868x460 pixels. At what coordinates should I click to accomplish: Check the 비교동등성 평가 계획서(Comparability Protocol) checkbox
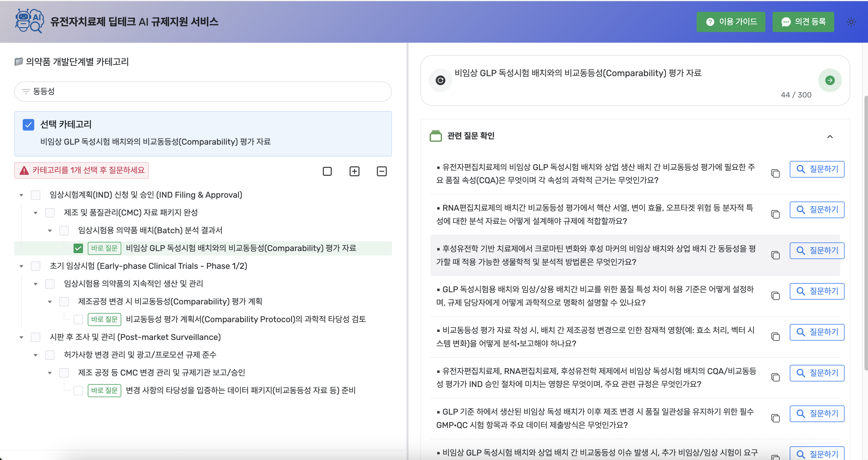pyautogui.click(x=78, y=319)
